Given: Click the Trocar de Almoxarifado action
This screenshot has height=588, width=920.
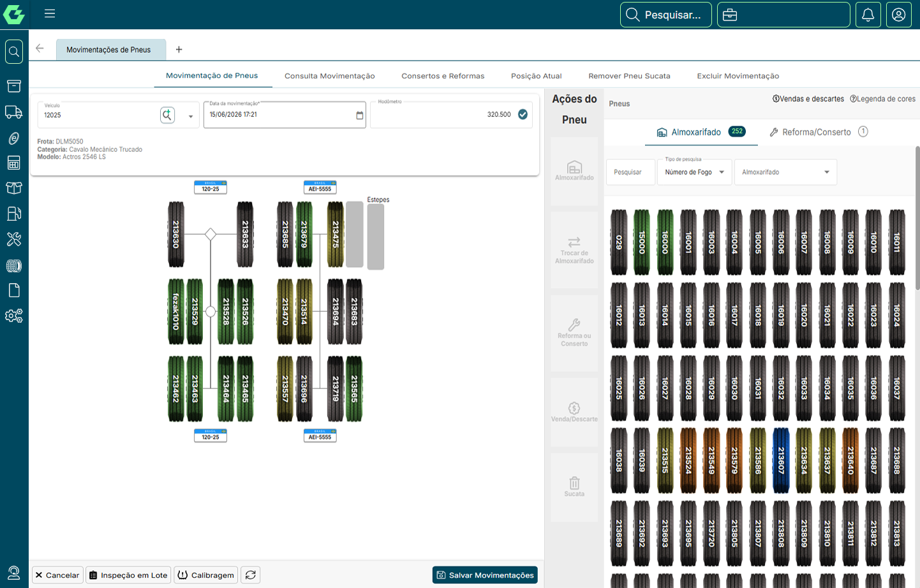Looking at the screenshot, I should 574,251.
